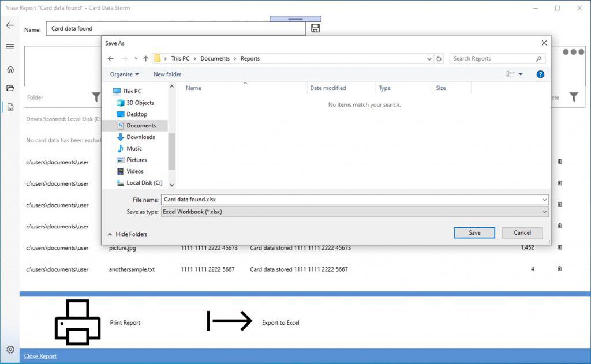Click the Close Report link
Viewport: 591px width, 364px height.
click(x=40, y=356)
